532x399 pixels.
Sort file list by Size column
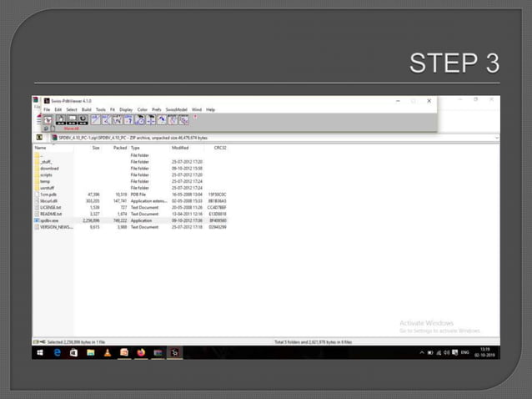click(x=96, y=148)
